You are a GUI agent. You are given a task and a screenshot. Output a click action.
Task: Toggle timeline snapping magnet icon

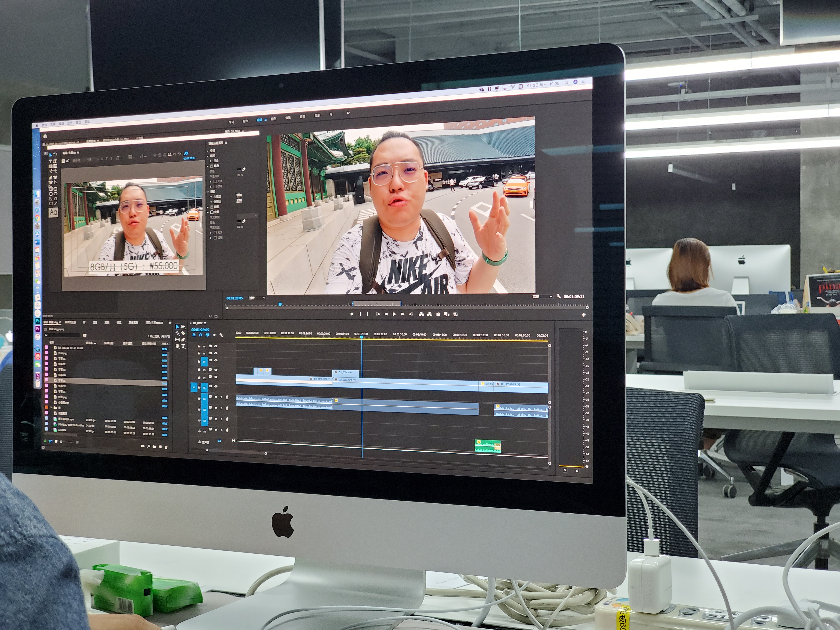point(200,335)
